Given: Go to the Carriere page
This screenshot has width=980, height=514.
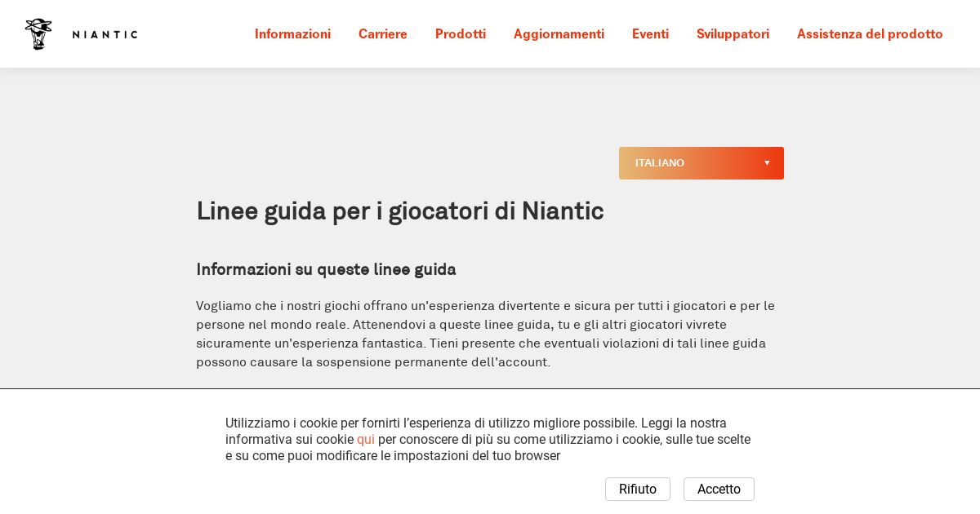Looking at the screenshot, I should pos(383,34).
